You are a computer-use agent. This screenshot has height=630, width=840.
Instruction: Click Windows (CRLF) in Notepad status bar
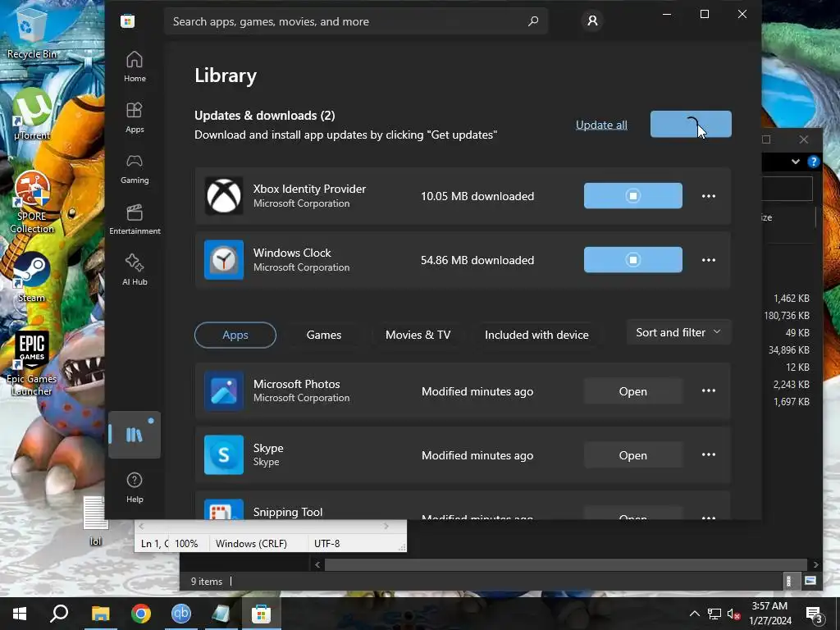251,543
